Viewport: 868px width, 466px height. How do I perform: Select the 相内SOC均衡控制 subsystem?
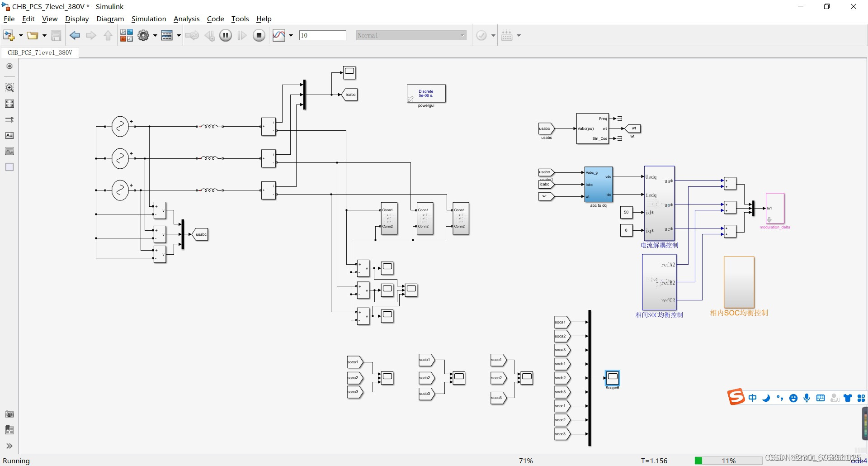739,282
